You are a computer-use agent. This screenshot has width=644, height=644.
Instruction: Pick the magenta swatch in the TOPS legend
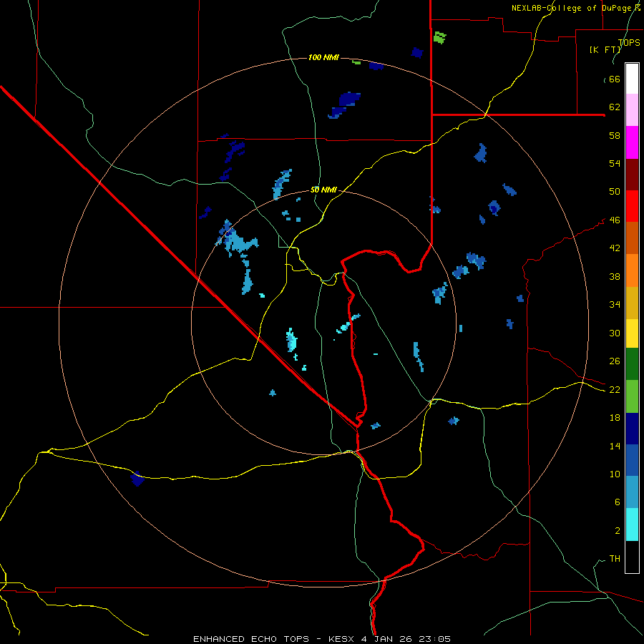pyautogui.click(x=632, y=142)
